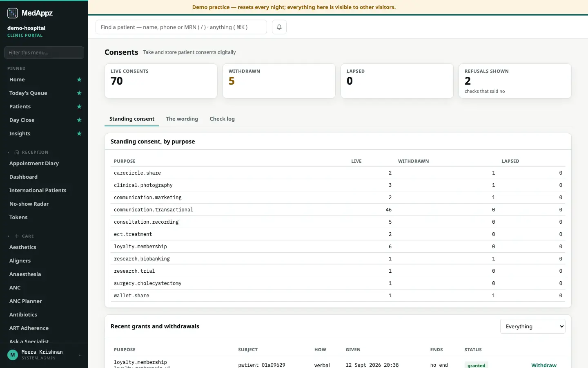Open International Patients

[x=38, y=191]
